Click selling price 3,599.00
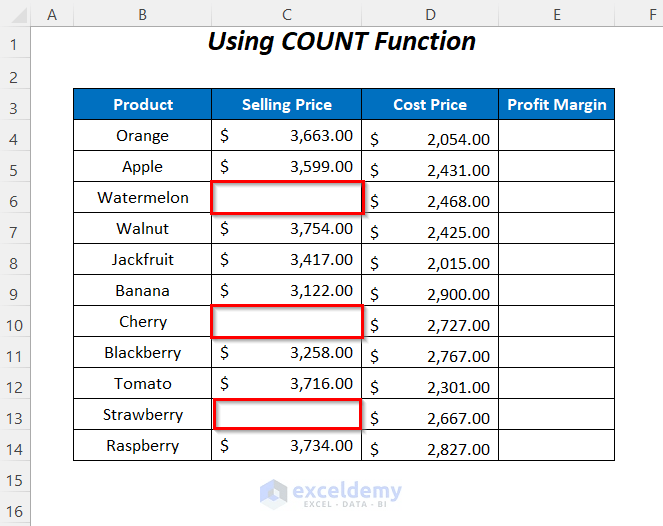The image size is (663, 526). pyautogui.click(x=287, y=166)
